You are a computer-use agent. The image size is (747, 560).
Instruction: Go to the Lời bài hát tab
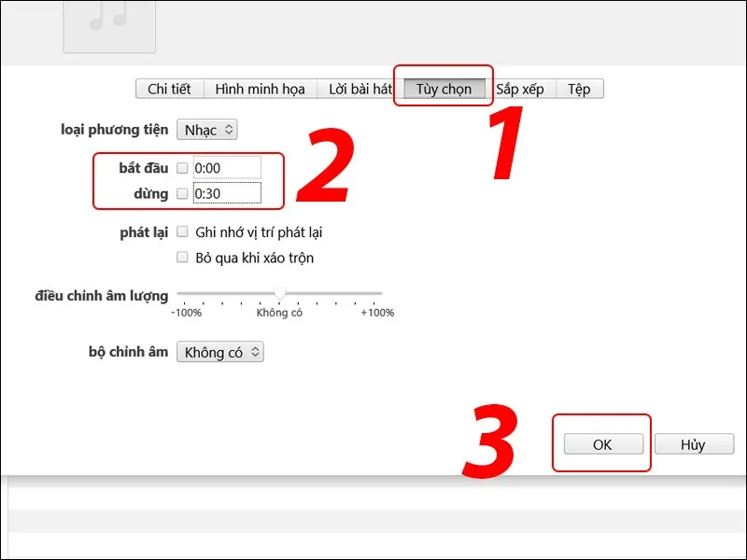[x=359, y=90]
